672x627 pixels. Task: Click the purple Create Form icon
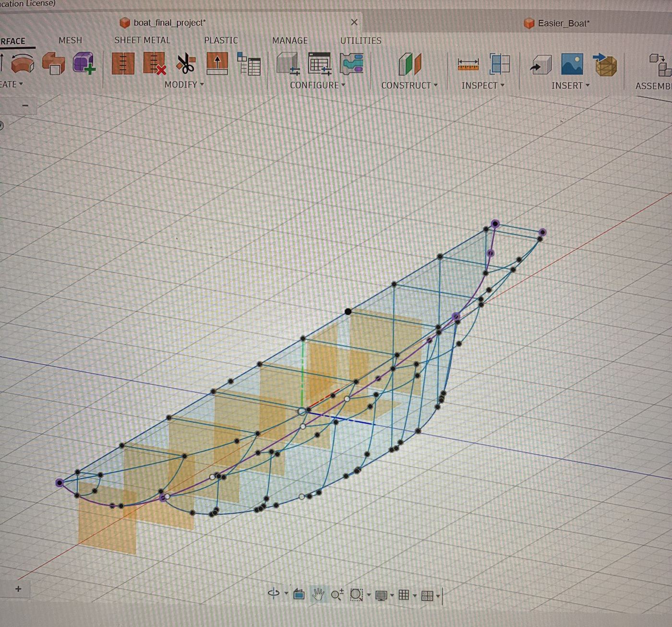84,63
